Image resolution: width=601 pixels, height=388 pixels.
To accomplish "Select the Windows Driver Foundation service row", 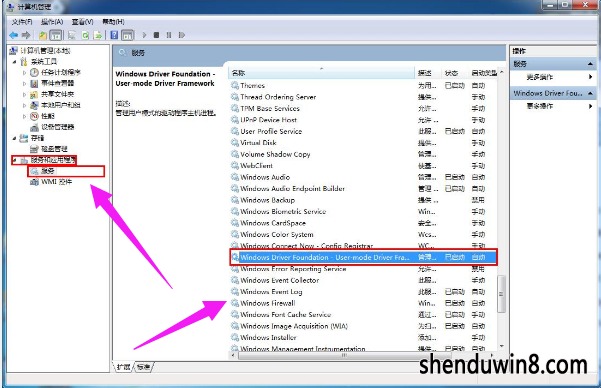I will (363, 257).
